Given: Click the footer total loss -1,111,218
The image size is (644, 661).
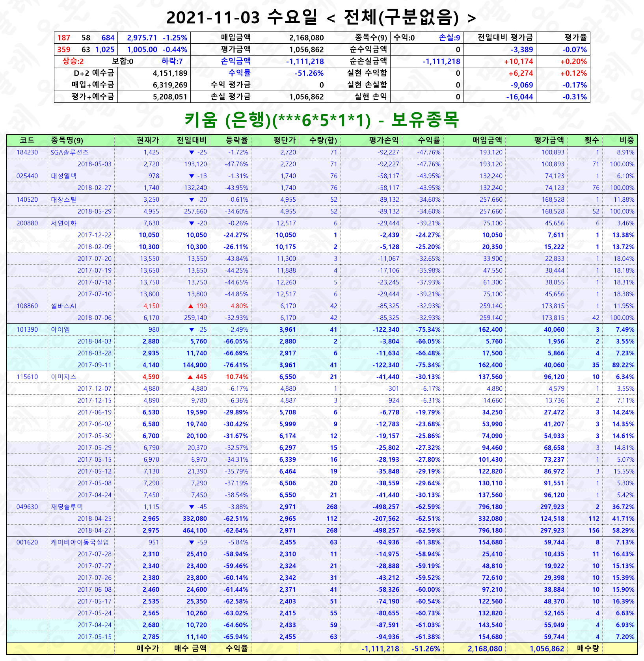Looking at the screenshot, I should [x=380, y=649].
